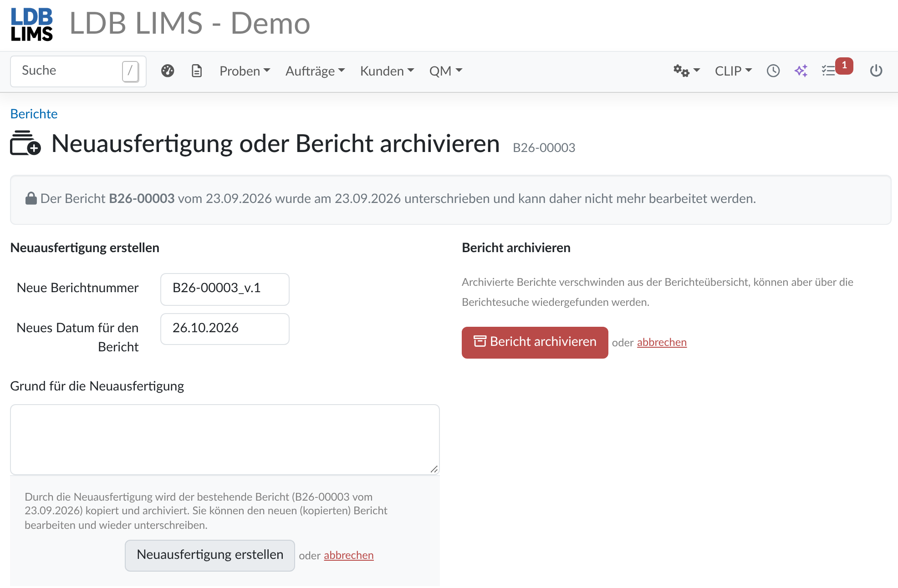Open the document reports icon
Screen dimensions: 898x588
click(197, 71)
